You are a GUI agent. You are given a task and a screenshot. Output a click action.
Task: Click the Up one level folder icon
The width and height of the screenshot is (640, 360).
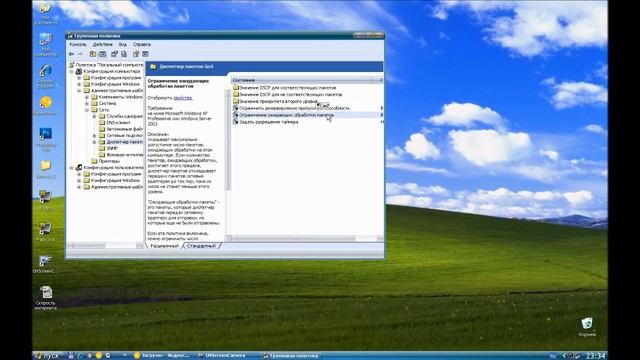click(93, 54)
